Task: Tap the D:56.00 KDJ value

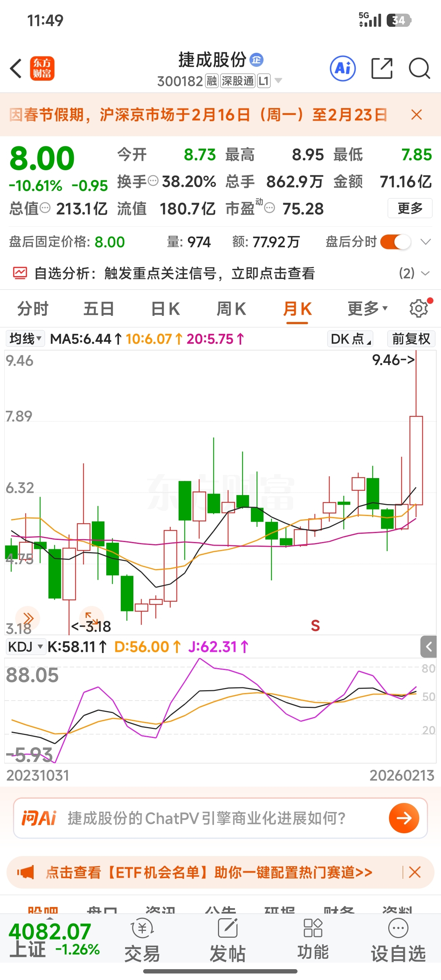Action: [147, 647]
